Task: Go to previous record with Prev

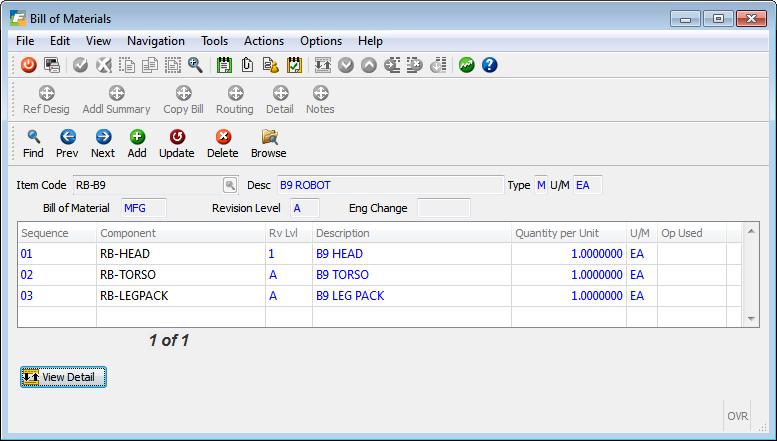Action: (67, 137)
